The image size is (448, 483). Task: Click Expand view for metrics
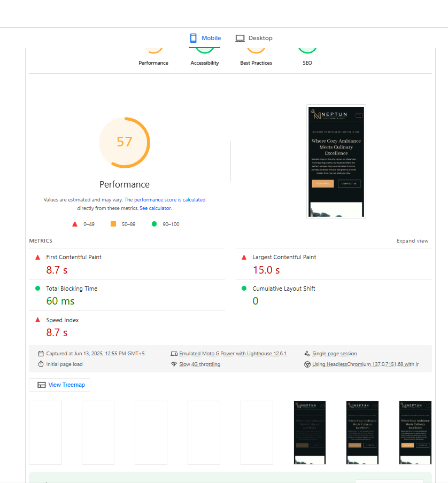coord(412,241)
